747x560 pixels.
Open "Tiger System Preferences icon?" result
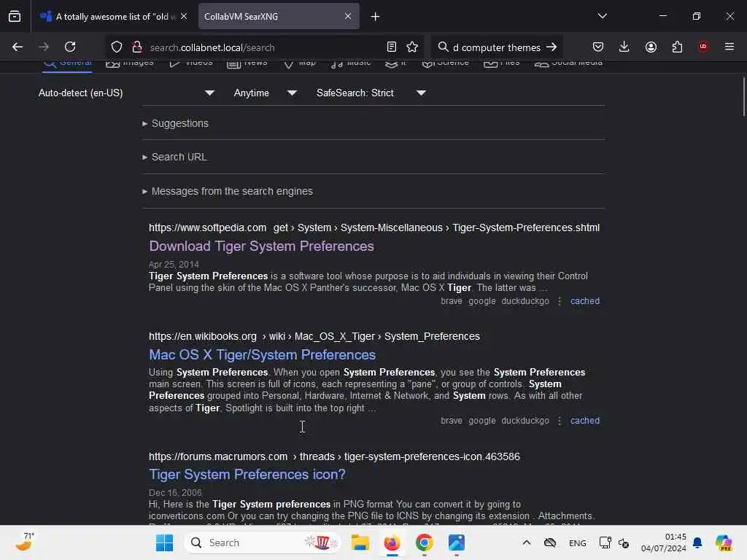coord(247,474)
